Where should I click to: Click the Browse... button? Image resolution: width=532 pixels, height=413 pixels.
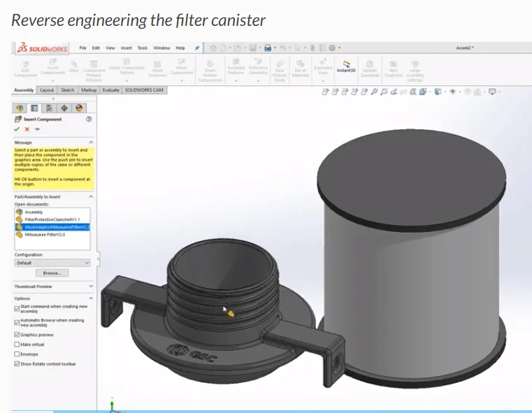(x=52, y=273)
